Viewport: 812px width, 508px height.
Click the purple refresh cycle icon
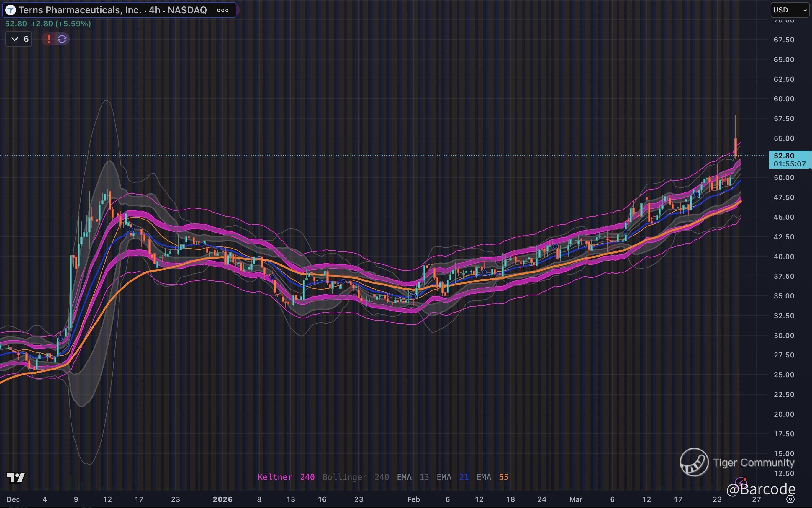tap(62, 39)
